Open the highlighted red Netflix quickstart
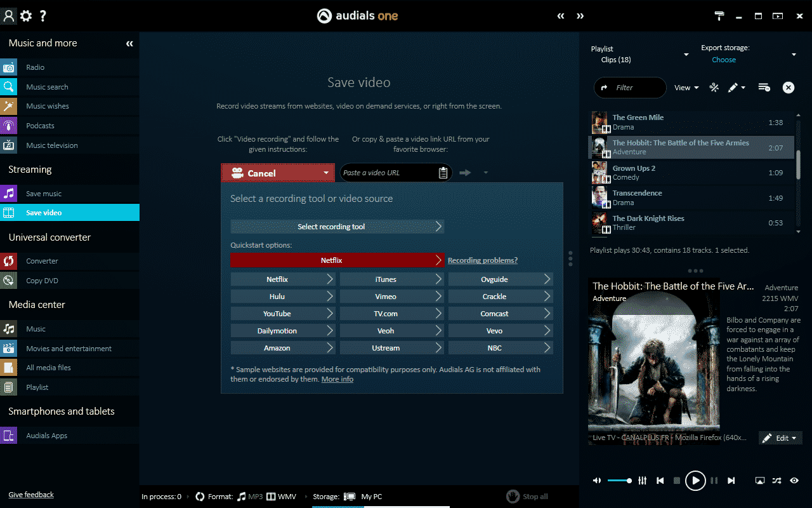 (x=337, y=260)
